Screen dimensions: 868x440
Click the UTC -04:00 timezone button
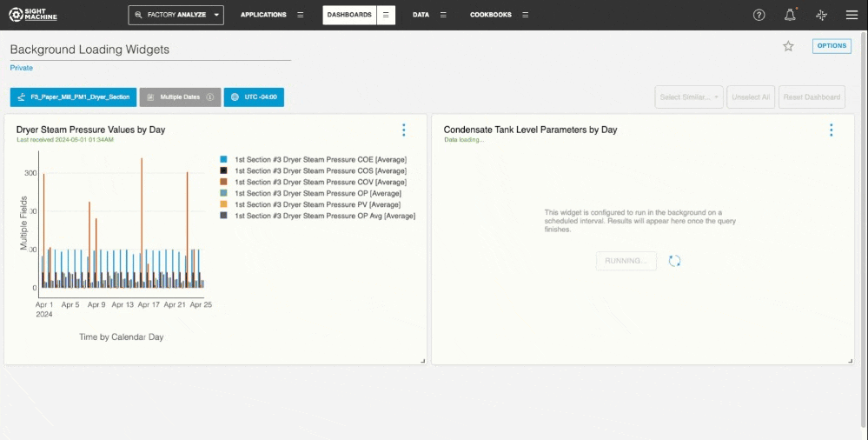pyautogui.click(x=254, y=97)
